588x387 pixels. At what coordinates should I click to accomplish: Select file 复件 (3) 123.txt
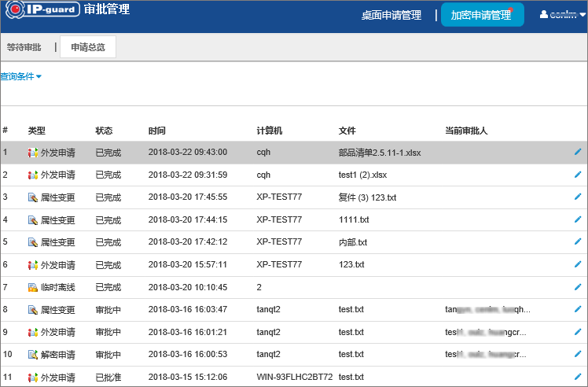367,197
